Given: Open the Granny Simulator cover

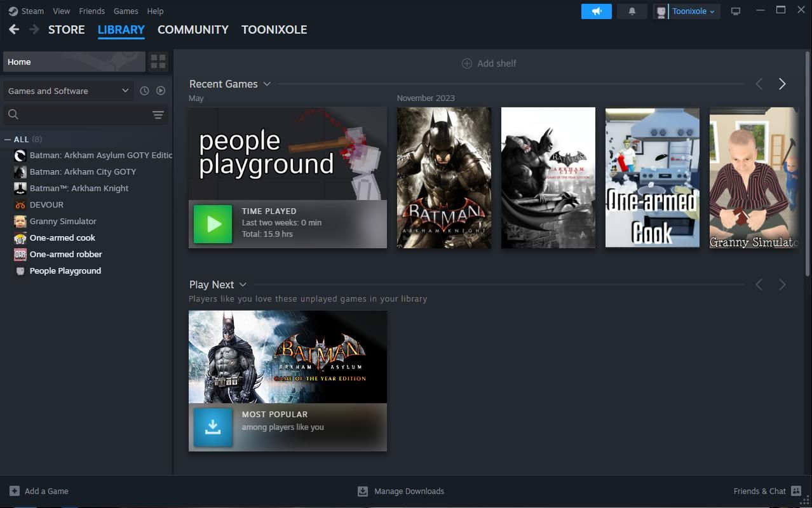Looking at the screenshot, I should (754, 178).
